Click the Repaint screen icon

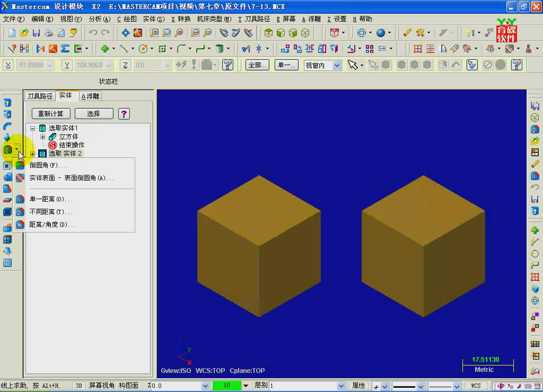pos(138,33)
